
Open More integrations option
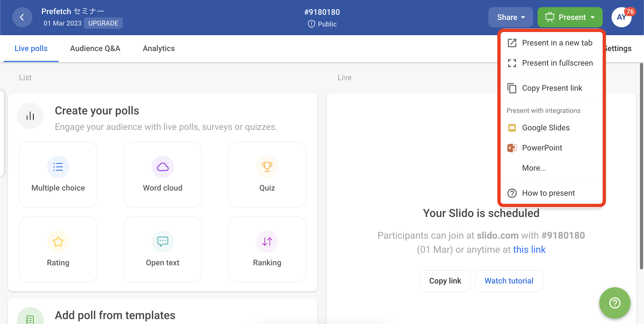pos(534,168)
